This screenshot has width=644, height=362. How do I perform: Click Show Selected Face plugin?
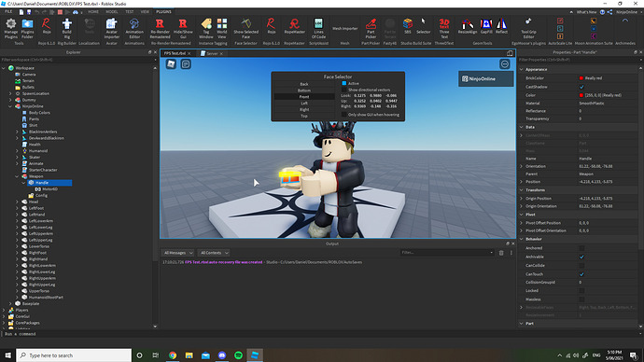tap(246, 28)
